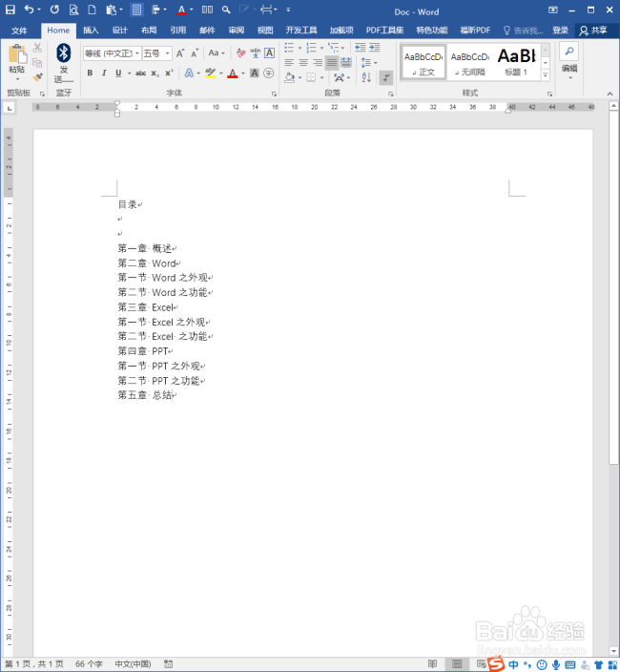Open the paragraph shading fill color

pyautogui.click(x=289, y=77)
